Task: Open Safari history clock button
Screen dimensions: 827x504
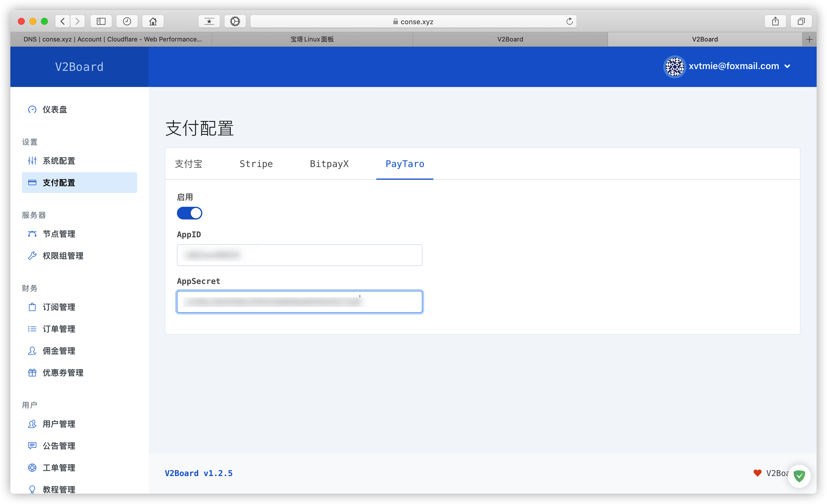Action: tap(127, 22)
